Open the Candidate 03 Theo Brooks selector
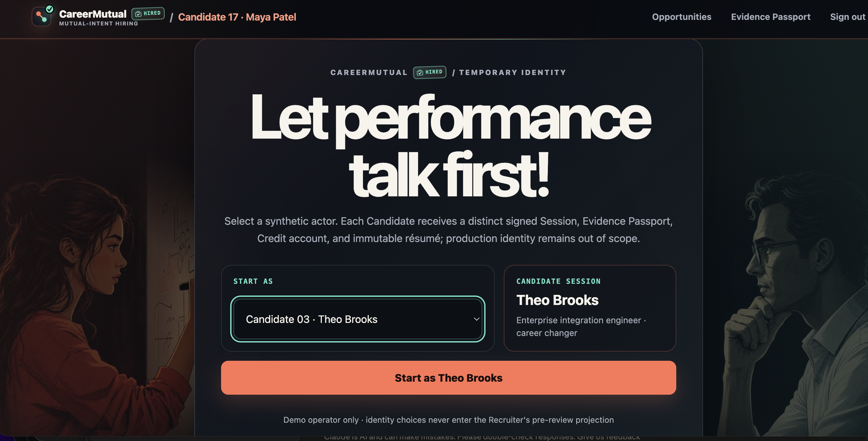Viewport: 868px width, 441px height. pyautogui.click(x=358, y=319)
